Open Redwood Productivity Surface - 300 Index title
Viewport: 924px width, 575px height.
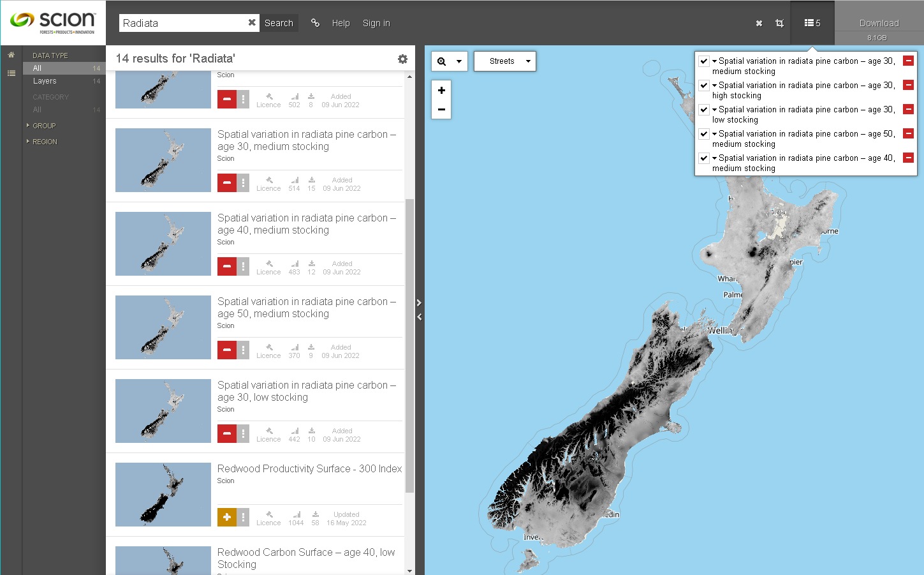tap(309, 468)
